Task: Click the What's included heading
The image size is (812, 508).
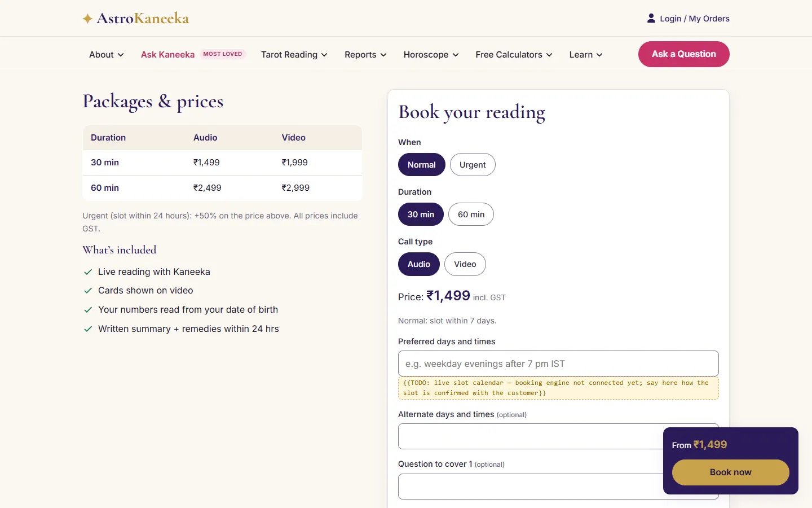Action: 120,250
